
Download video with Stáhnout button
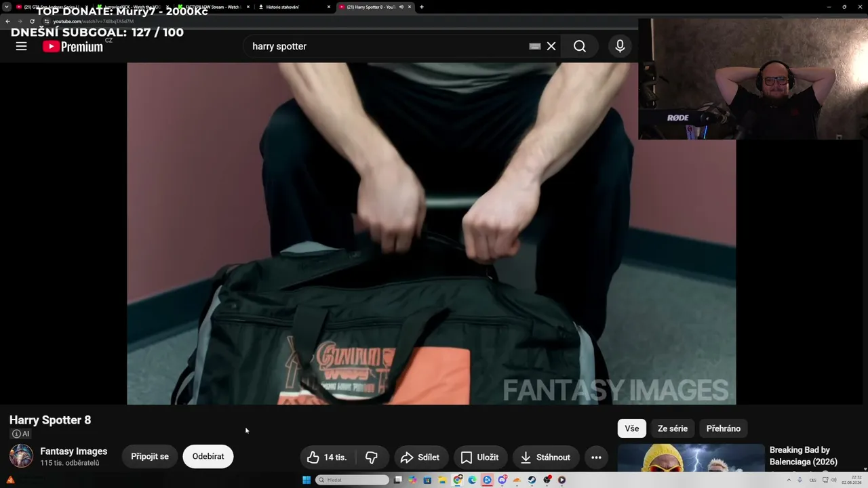tap(546, 457)
